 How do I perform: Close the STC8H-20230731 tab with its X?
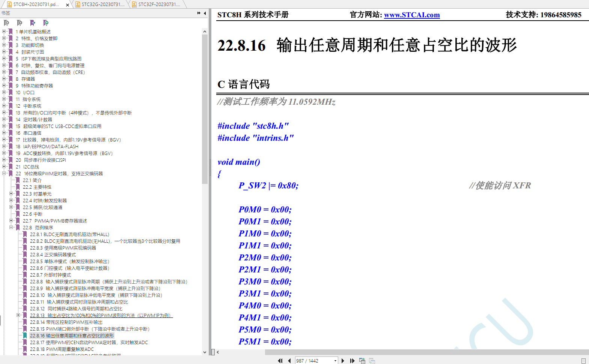(68, 5)
